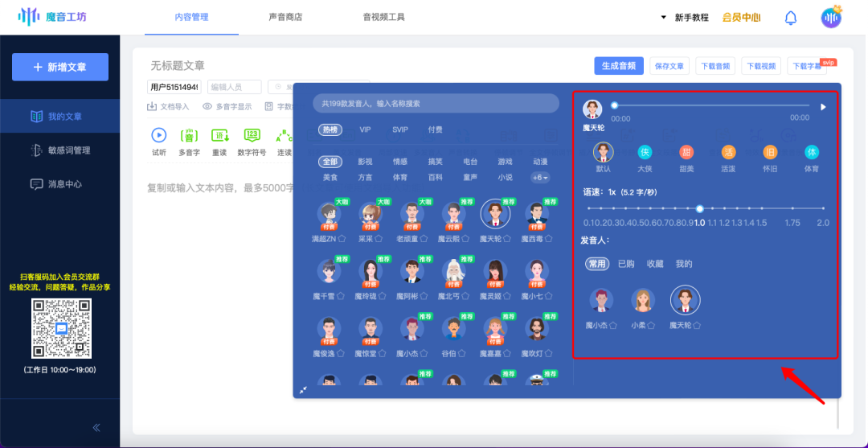Click the 新增文章 button
This screenshot has height=448, width=868.
pyautogui.click(x=60, y=67)
